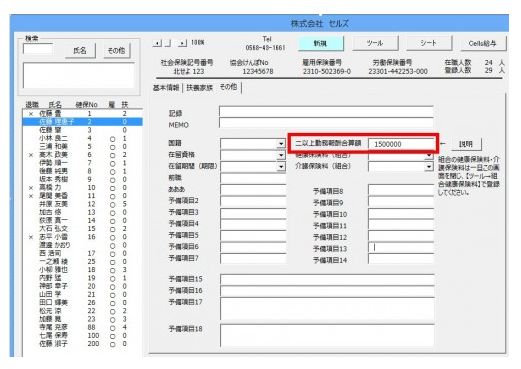Select employee 大石 弘文 with 健保No 15
The height and width of the screenshot is (369, 521).
(x=83, y=229)
